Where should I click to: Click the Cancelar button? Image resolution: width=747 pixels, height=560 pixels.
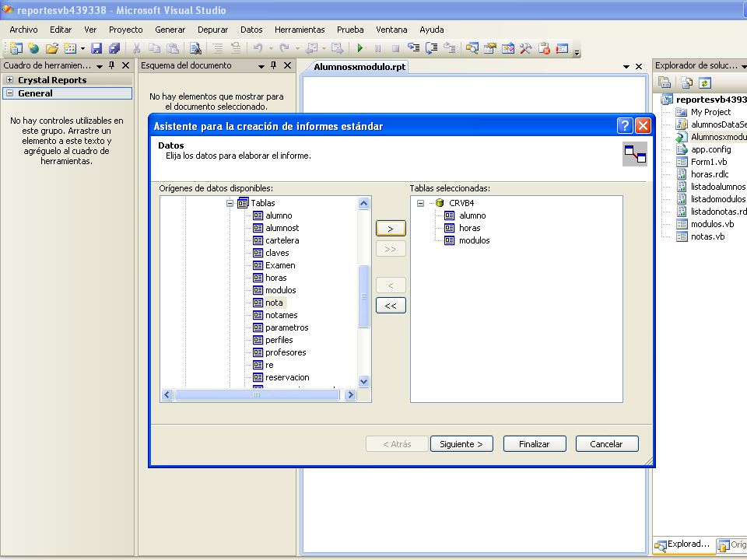(x=607, y=444)
